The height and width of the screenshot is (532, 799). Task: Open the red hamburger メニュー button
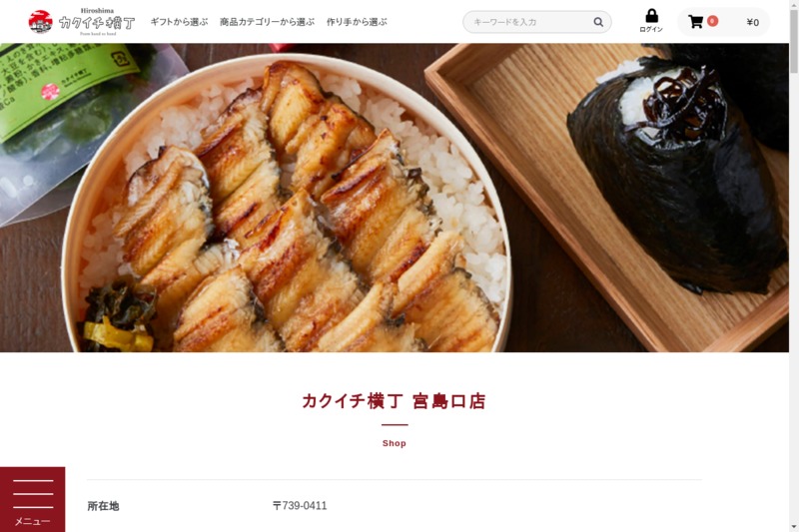pos(33,499)
